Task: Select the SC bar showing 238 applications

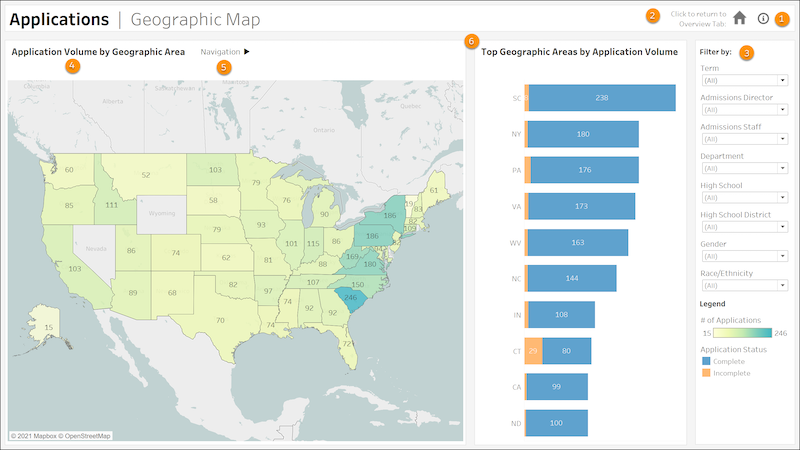Action: pyautogui.click(x=601, y=98)
